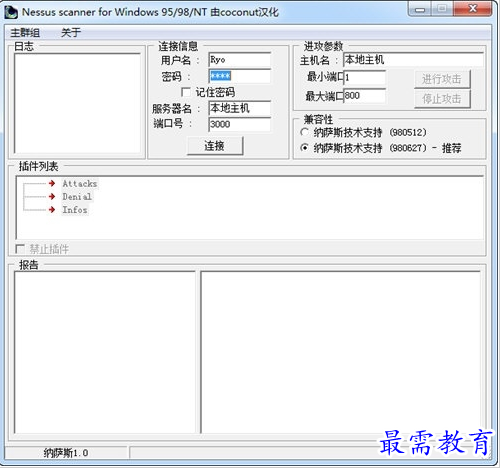Toggle the 禁止插件 checkbox

click(20, 249)
